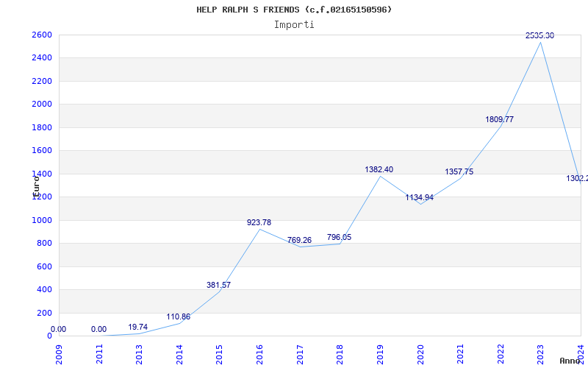
Task: Click y-axis value 2600
Action: point(42,35)
